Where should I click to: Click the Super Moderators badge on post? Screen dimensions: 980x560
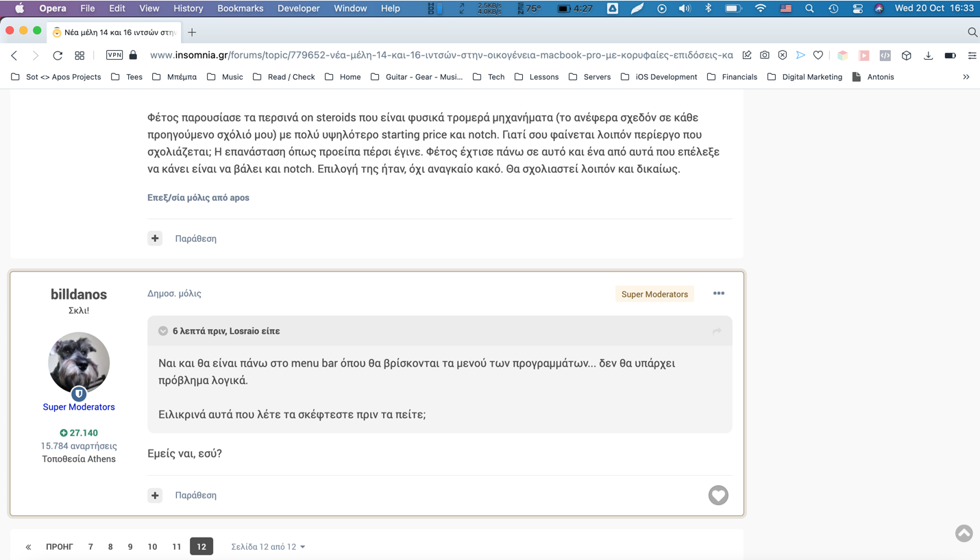654,294
